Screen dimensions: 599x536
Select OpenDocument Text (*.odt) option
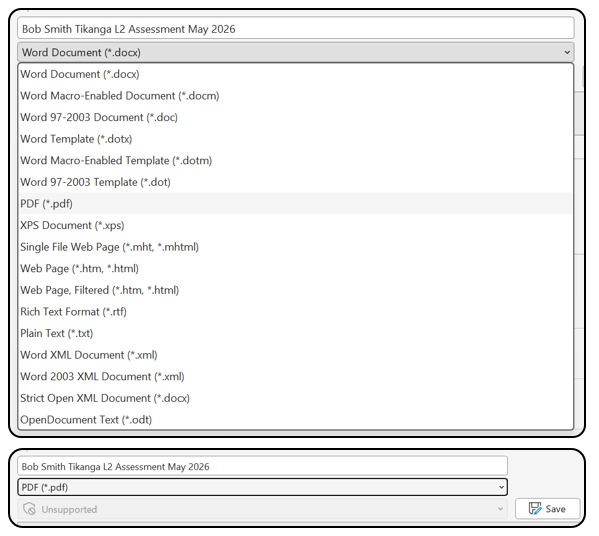296,419
